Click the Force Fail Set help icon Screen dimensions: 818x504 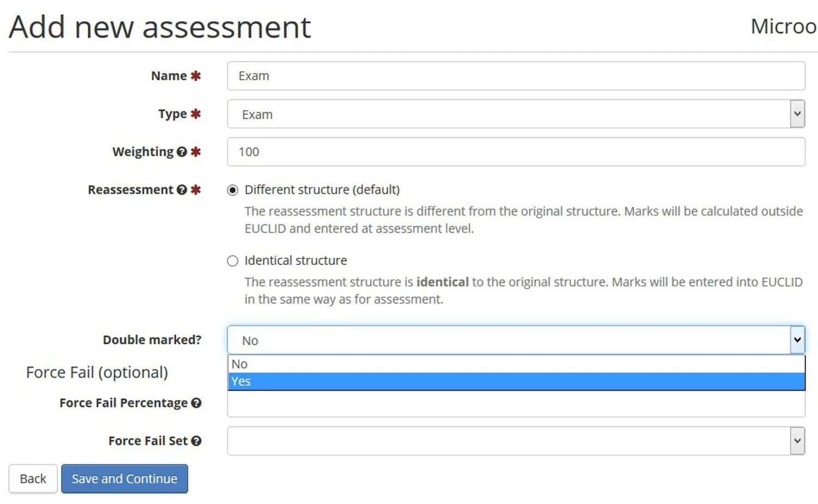coord(197,441)
